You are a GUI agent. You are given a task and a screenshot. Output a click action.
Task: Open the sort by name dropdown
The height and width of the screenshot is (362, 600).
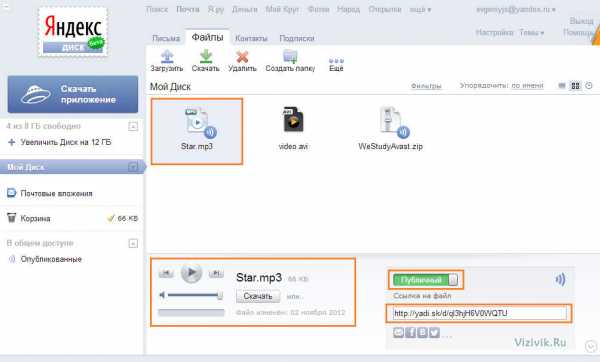pyautogui.click(x=527, y=86)
